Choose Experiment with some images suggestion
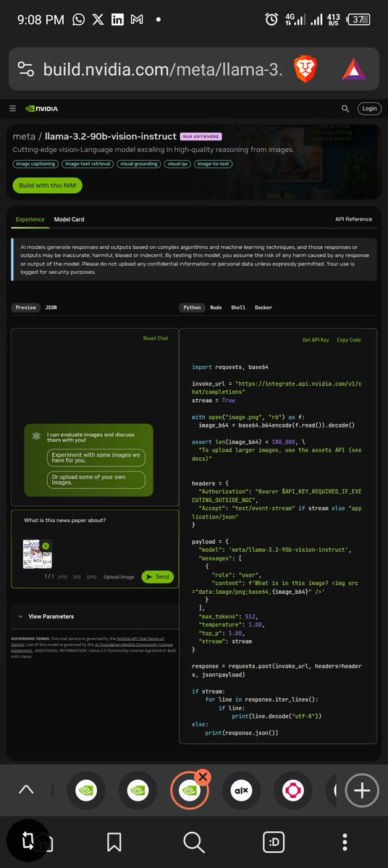 tap(96, 458)
